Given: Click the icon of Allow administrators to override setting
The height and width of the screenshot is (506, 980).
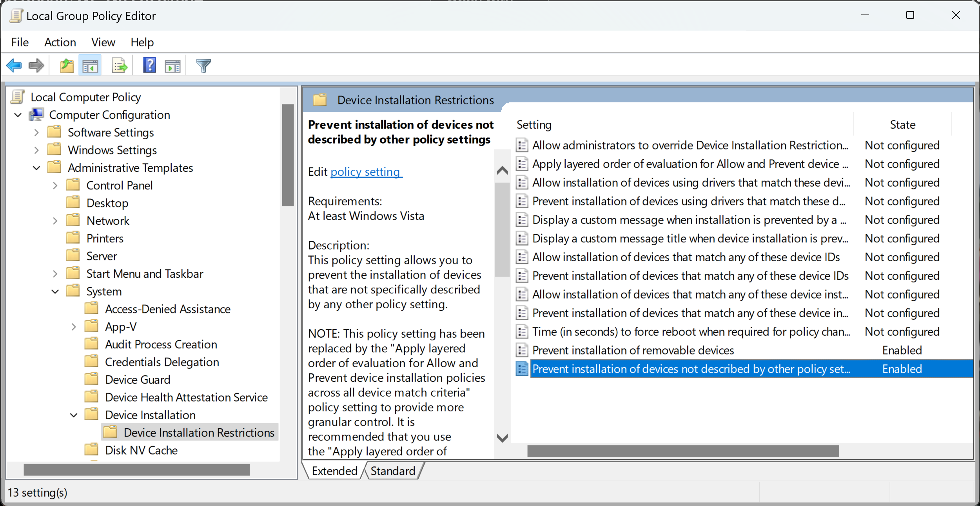Looking at the screenshot, I should point(522,145).
